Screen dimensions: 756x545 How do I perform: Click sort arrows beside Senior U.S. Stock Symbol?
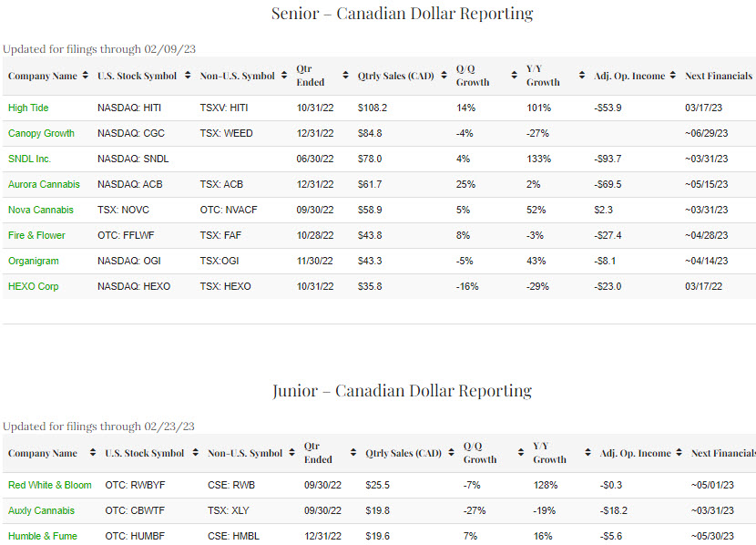click(187, 76)
